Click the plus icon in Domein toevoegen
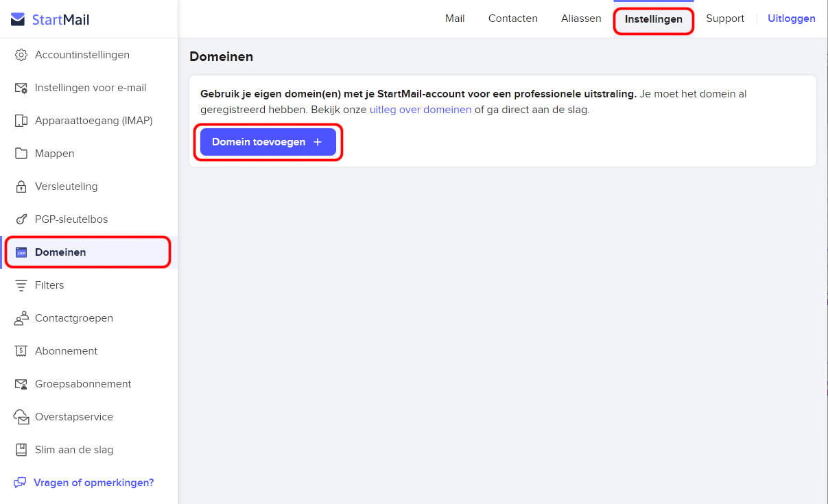The height and width of the screenshot is (504, 828). [318, 142]
